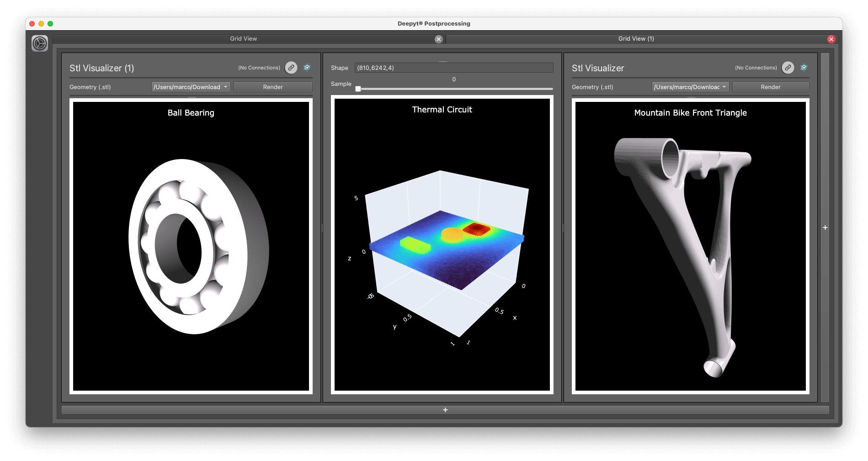Viewport: 868px width, 461px height.
Task: Open connections link in Stl Visualizer (1)
Action: click(291, 68)
